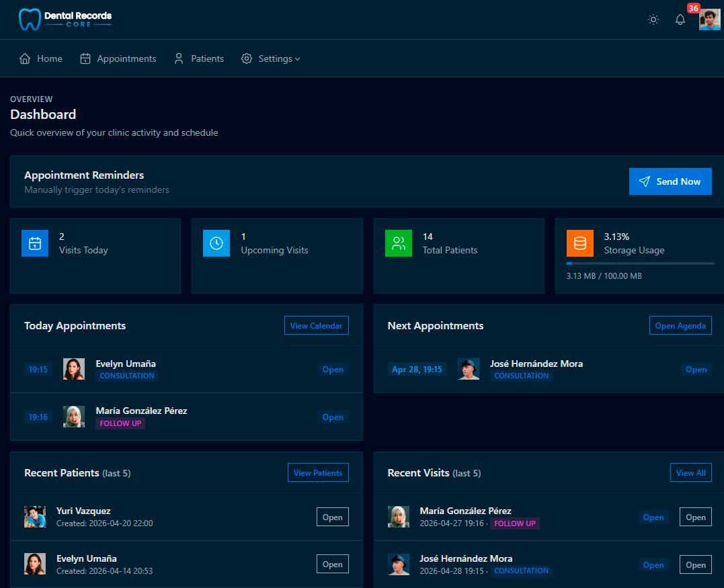Click the orange Storage Usage database icon
Image resolution: width=724 pixels, height=588 pixels.
[580, 243]
